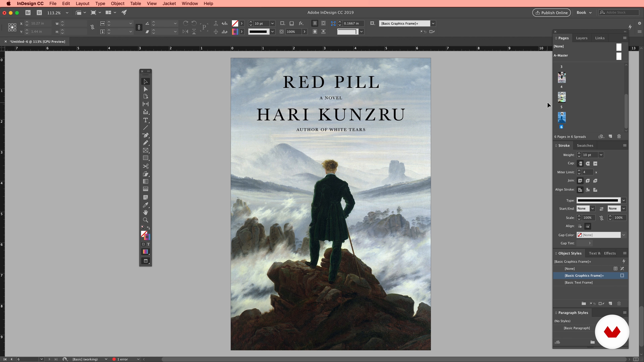Open the Start arrowhead None dropdown
Viewport: 644px width, 362px height.
tap(593, 209)
